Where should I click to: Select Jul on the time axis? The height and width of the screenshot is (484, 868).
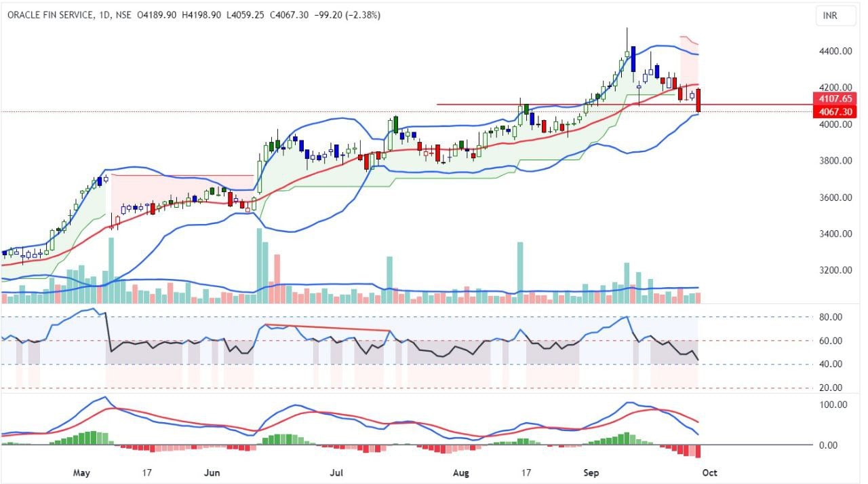pos(337,472)
